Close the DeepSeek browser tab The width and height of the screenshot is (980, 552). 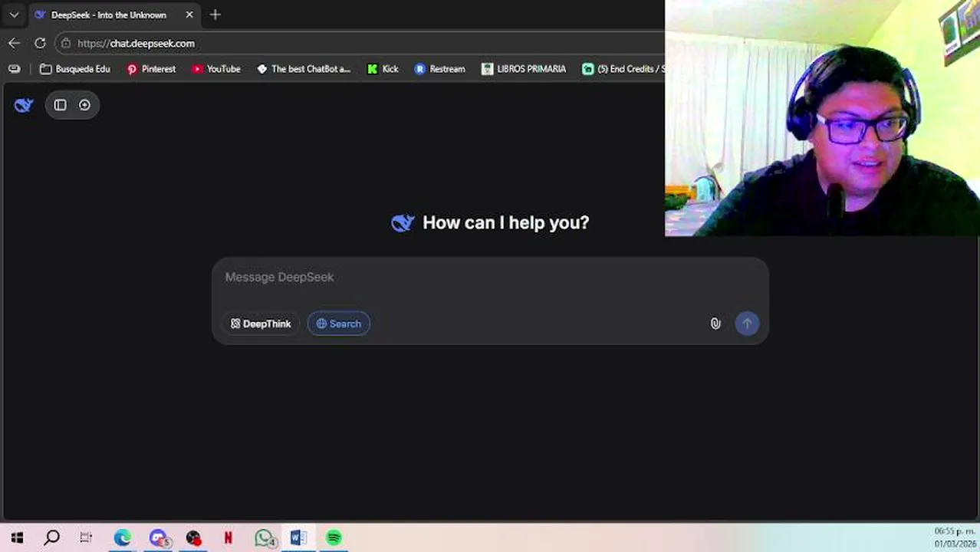[x=189, y=15]
